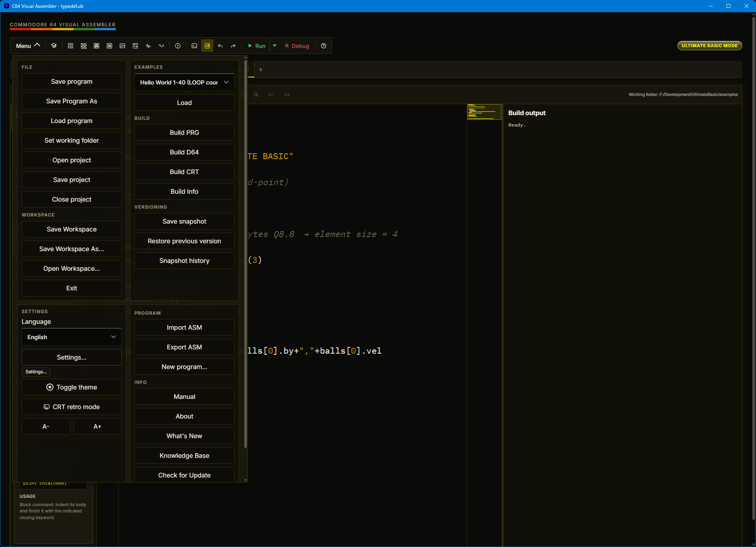Click Save Workspace
The image size is (756, 547).
click(72, 229)
